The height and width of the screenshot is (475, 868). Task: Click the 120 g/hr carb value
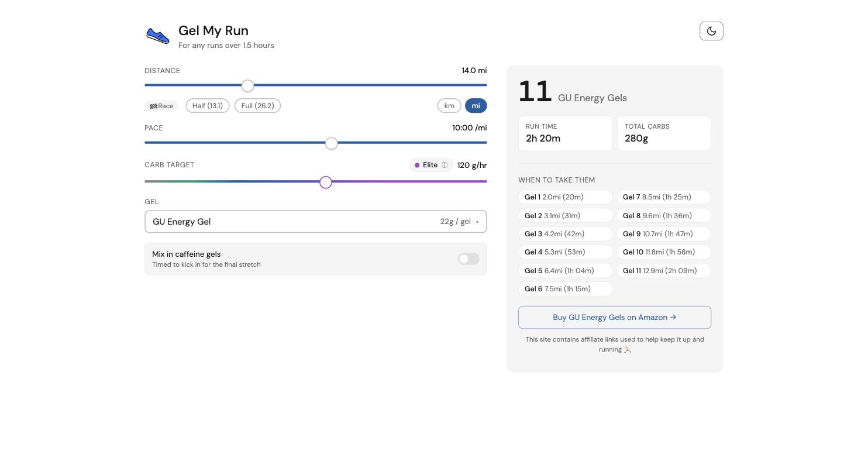coord(472,166)
